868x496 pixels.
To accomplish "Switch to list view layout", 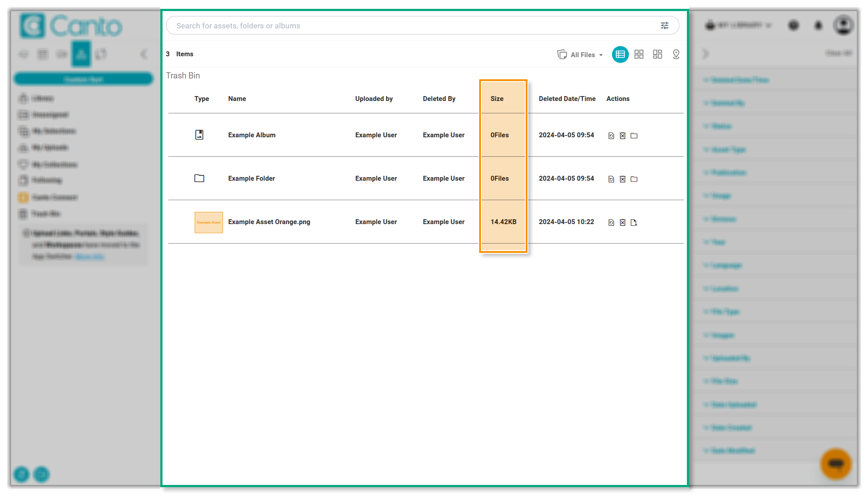I will click(x=620, y=54).
